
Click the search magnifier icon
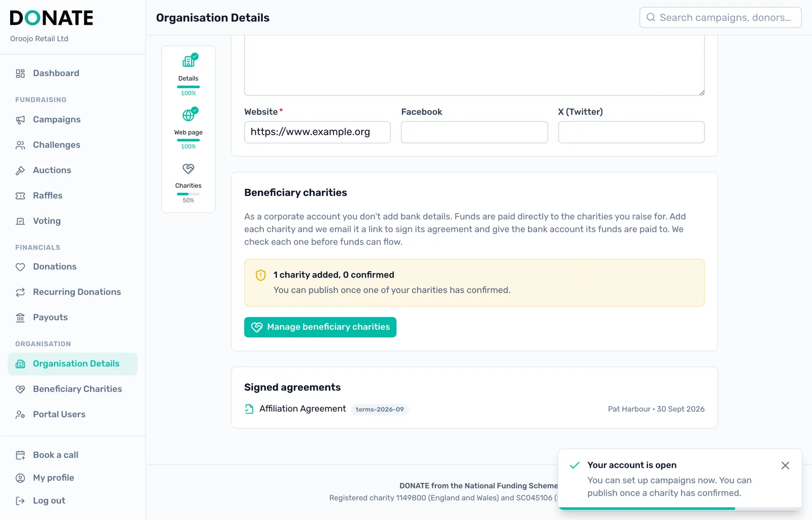click(x=651, y=17)
